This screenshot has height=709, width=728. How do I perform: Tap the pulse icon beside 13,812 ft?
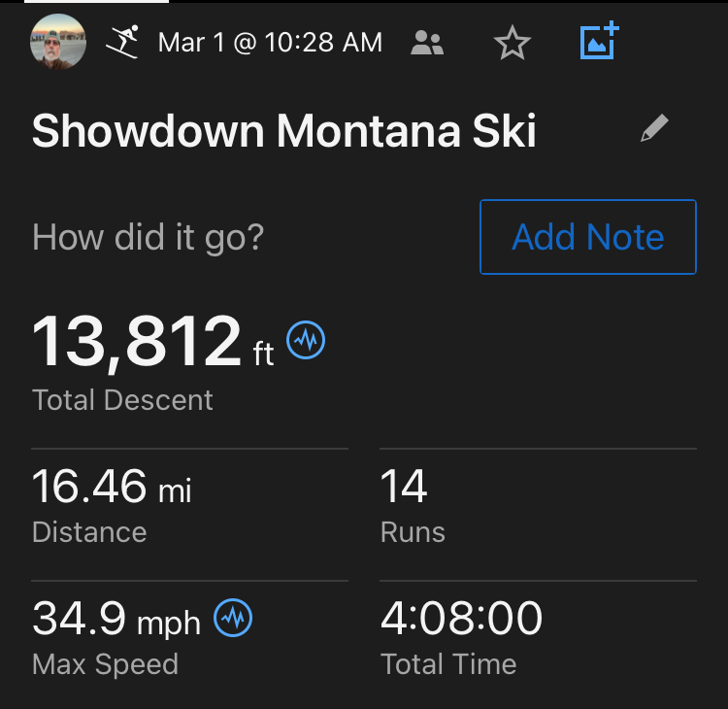tap(307, 340)
